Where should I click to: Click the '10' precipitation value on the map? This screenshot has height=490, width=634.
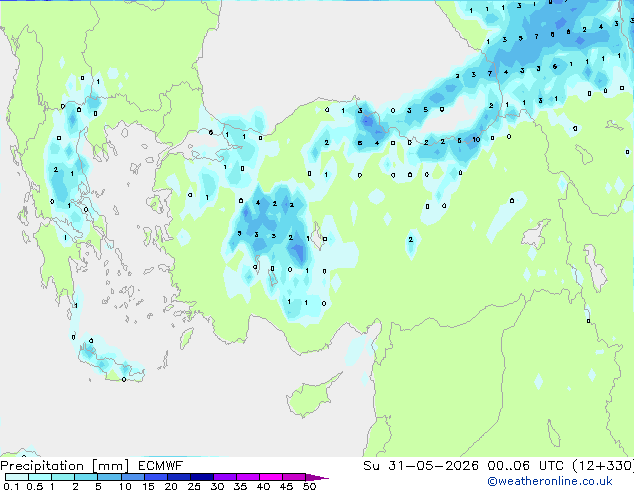click(476, 139)
